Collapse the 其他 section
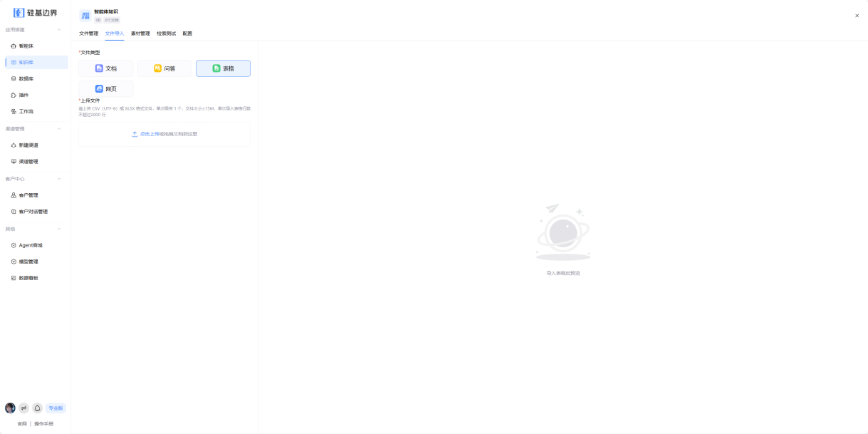868x434 pixels. [59, 229]
